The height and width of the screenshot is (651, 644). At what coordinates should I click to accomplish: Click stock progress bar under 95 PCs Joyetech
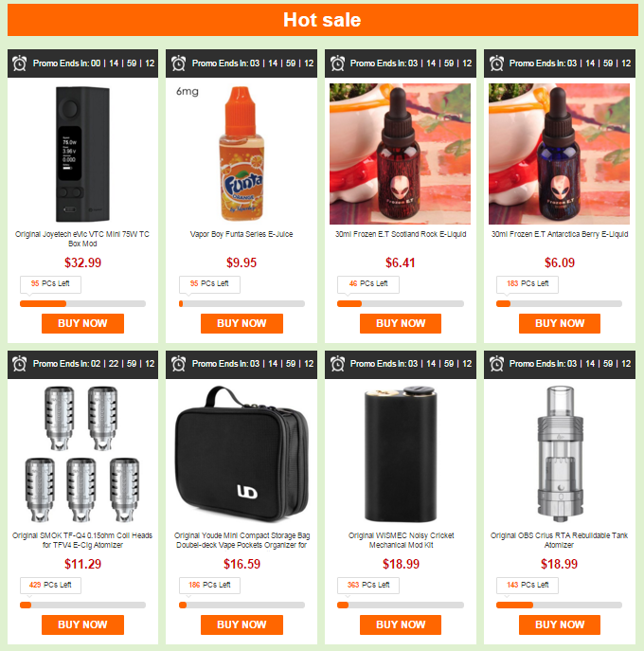82,304
